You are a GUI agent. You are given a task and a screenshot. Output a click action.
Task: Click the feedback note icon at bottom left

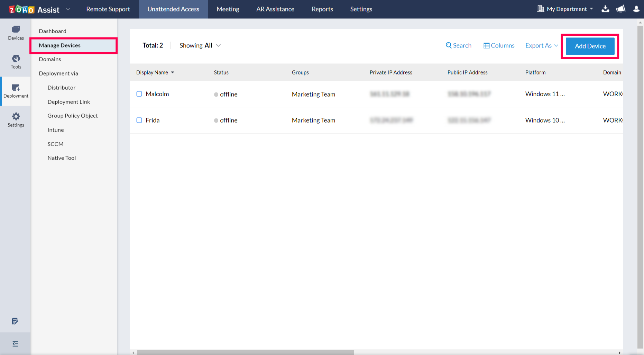[15, 321]
